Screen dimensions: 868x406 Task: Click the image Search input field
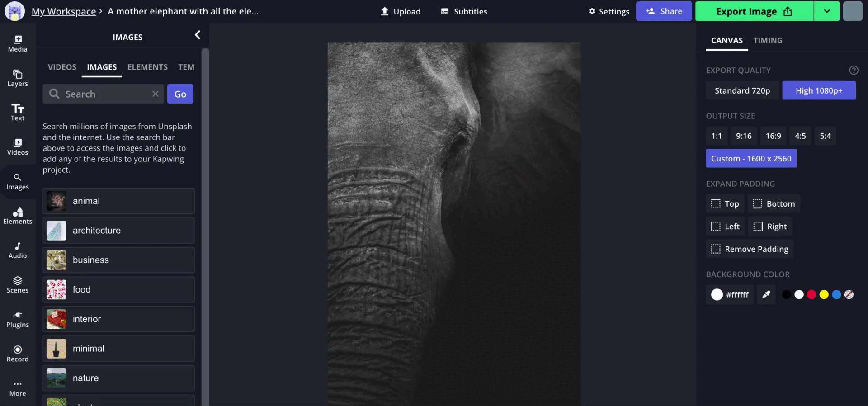(106, 94)
